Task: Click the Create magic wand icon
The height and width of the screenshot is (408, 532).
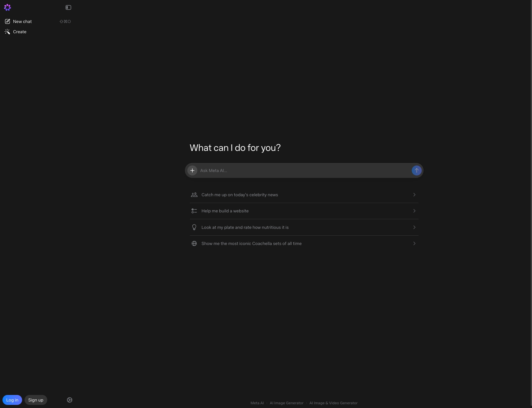Action: (7, 32)
